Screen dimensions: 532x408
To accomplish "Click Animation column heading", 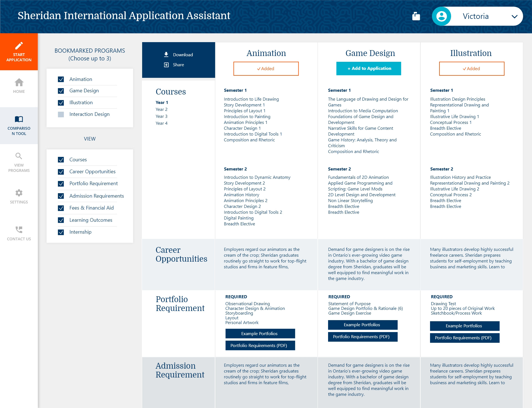I will [x=266, y=53].
